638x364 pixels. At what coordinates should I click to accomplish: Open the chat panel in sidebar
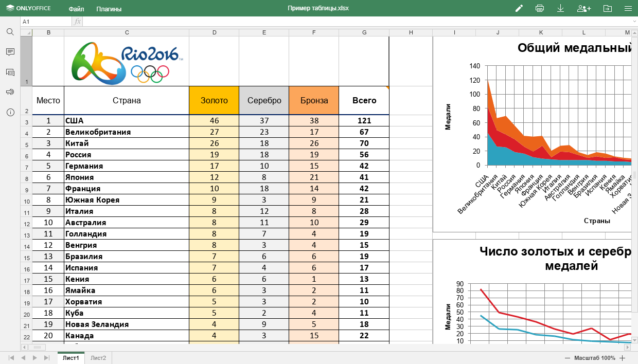[10, 72]
